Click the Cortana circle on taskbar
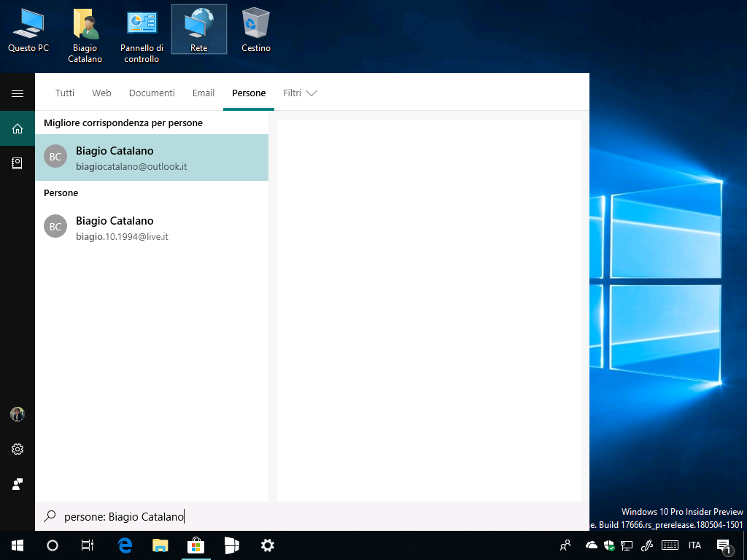 tap(53, 545)
